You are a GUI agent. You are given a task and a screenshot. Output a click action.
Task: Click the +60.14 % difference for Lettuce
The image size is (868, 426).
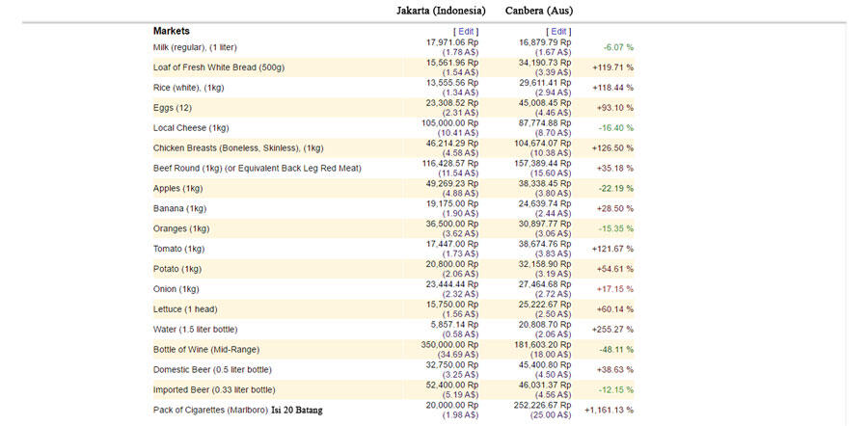pyautogui.click(x=615, y=309)
